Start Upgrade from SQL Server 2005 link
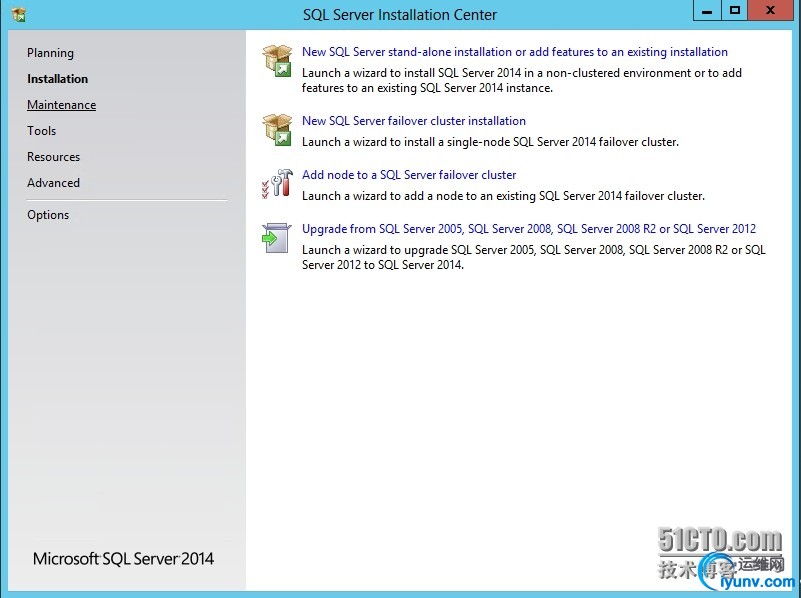The height and width of the screenshot is (598, 801). tap(529, 229)
